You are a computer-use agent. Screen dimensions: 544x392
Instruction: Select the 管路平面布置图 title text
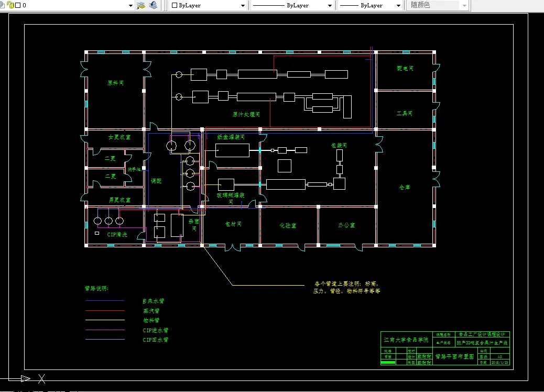click(455, 356)
